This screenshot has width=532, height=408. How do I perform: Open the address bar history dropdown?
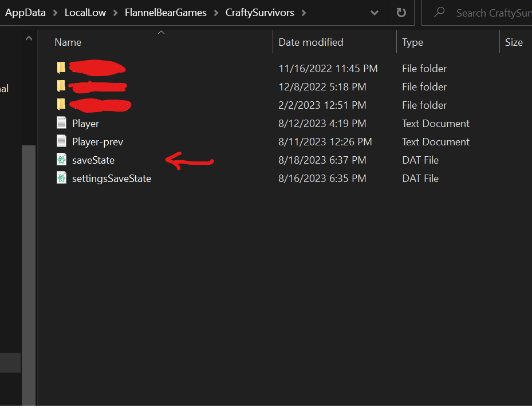(x=374, y=13)
